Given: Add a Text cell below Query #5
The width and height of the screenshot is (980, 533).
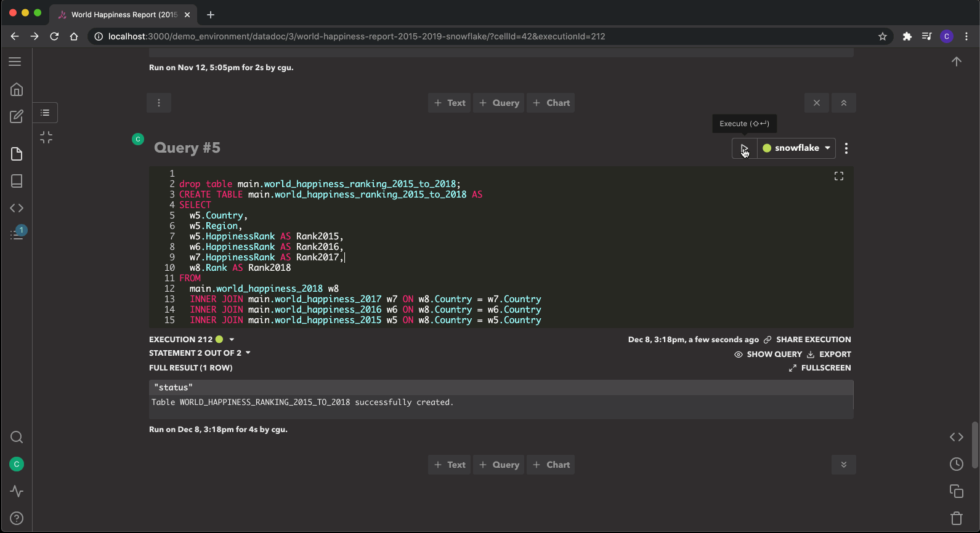Looking at the screenshot, I should 450,465.
